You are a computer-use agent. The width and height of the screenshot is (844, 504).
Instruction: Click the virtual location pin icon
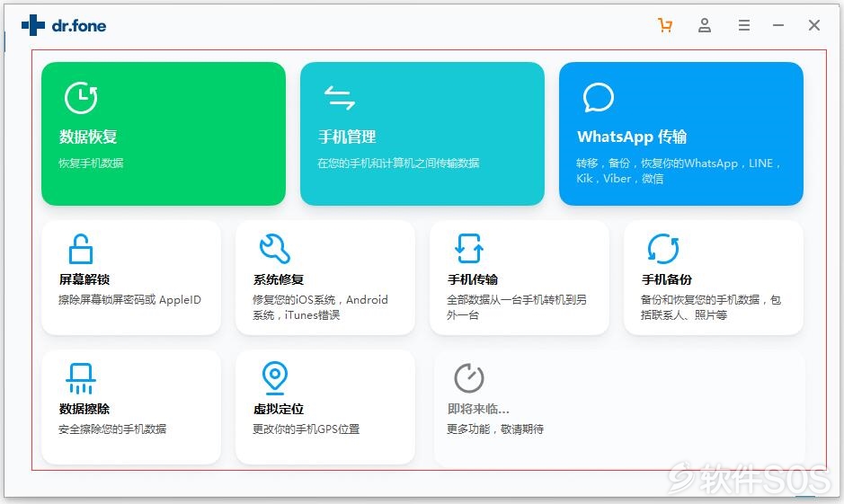274,377
